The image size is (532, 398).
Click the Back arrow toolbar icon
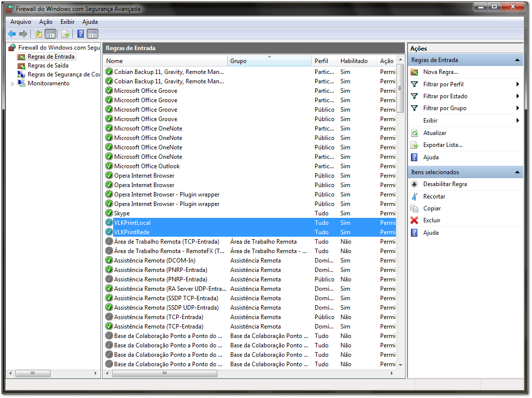click(x=12, y=34)
